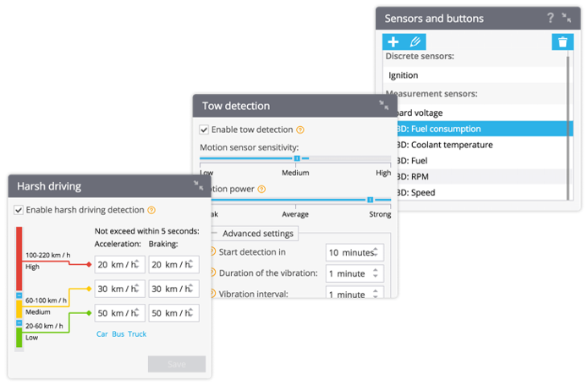Viewport: 588px width, 386px height.
Task: Click Motion sensor sensitivity slider handle
Action: [297, 158]
